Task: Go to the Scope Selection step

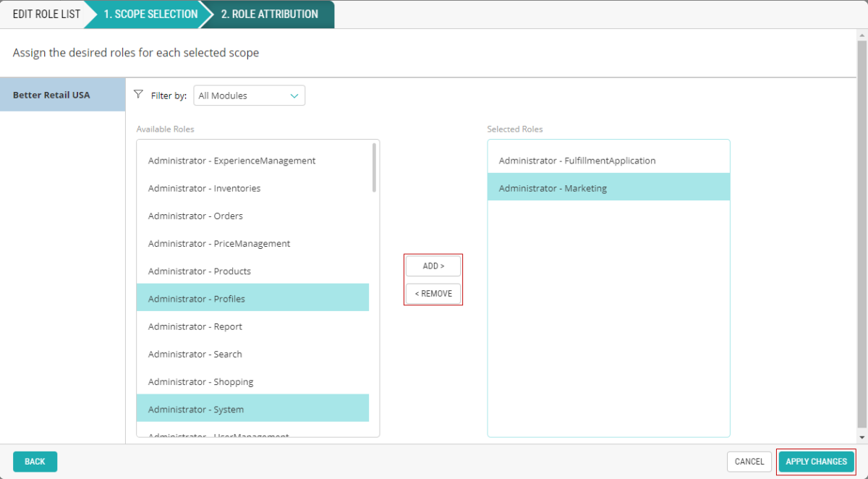Action: 150,14
